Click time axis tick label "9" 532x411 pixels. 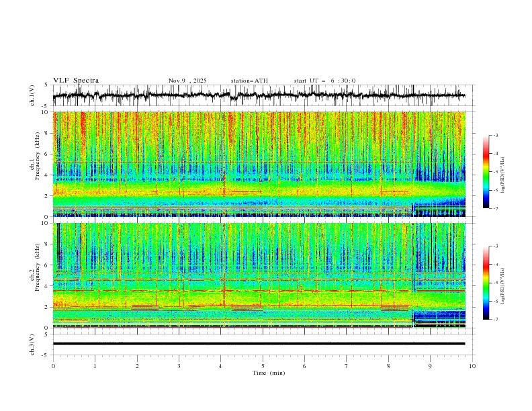(x=430, y=366)
